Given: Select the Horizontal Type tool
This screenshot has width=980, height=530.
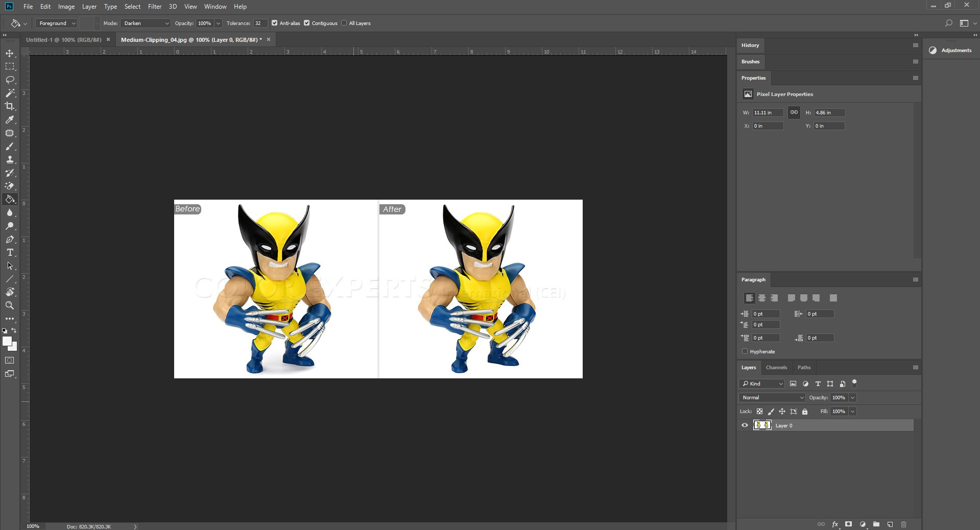Looking at the screenshot, I should tap(10, 253).
